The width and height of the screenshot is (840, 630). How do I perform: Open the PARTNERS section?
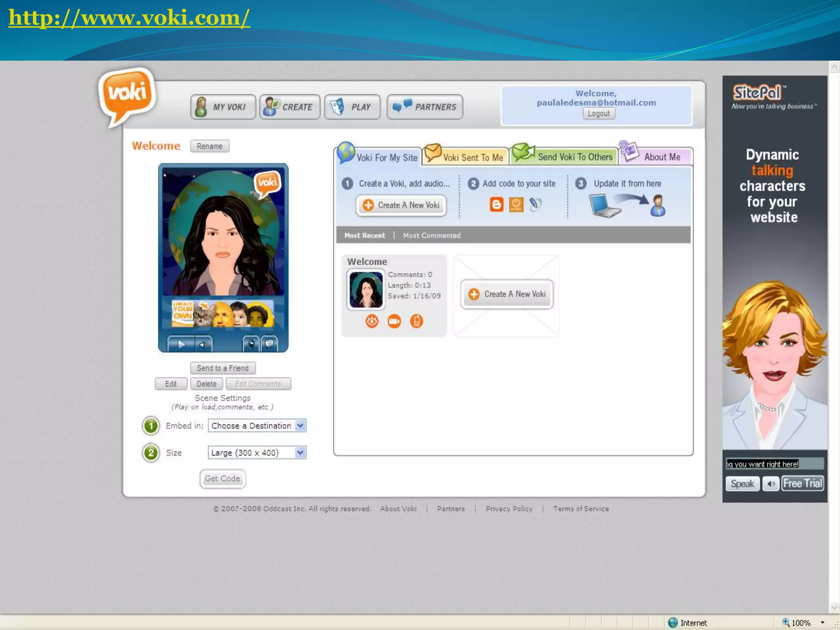425,107
